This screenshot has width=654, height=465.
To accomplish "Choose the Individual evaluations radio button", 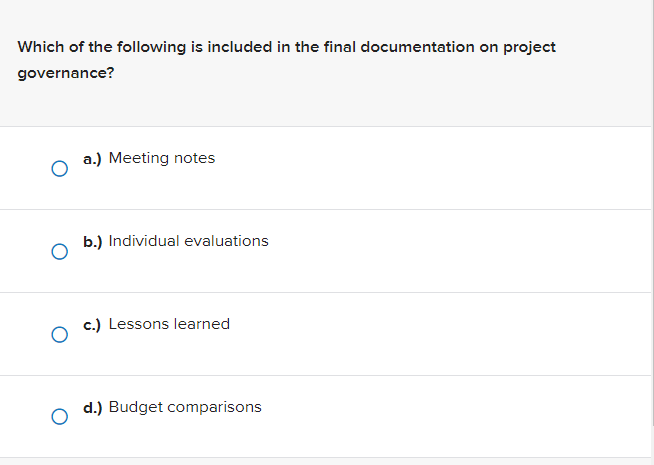I will click(60, 252).
